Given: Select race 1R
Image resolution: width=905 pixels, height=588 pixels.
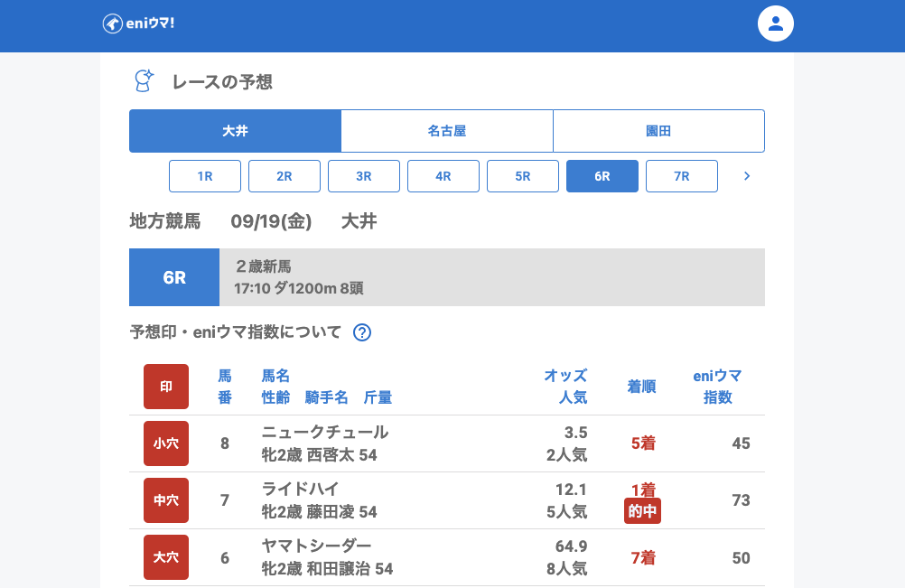Looking at the screenshot, I should coord(205,176).
